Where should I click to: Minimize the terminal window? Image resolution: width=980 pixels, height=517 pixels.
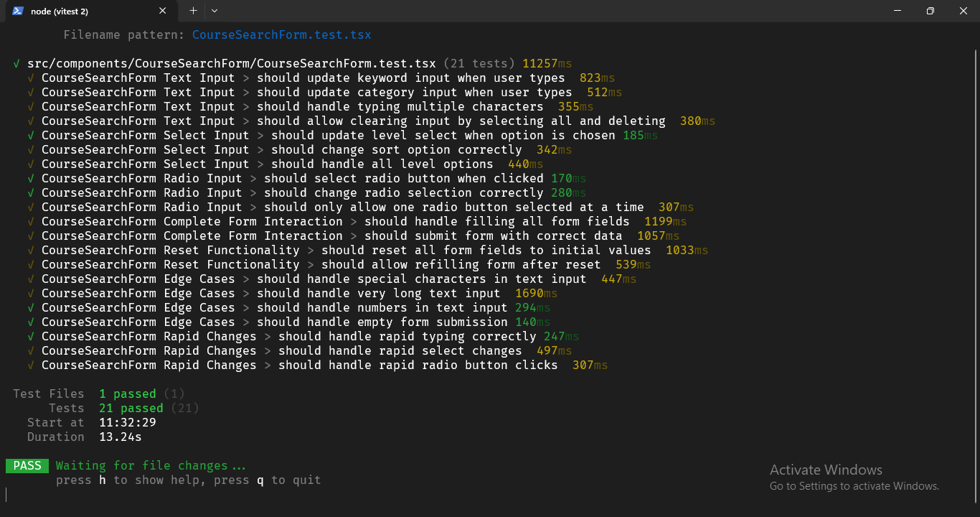click(897, 11)
